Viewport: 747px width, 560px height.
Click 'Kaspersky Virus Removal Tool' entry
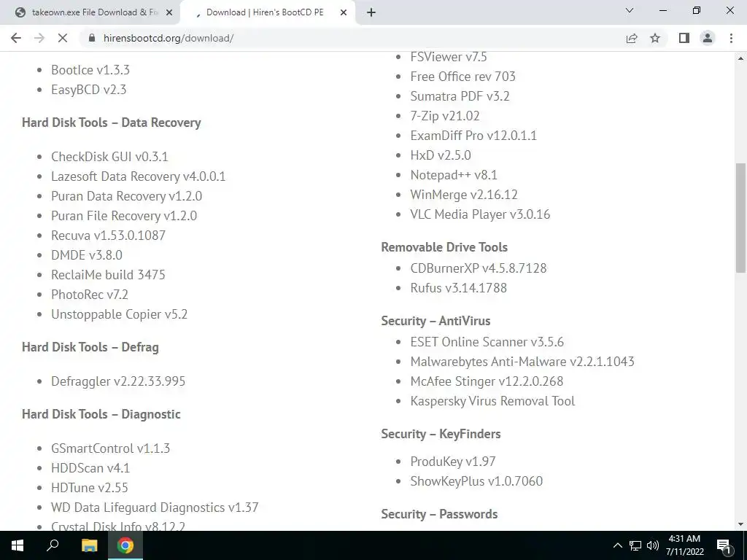[x=492, y=401]
